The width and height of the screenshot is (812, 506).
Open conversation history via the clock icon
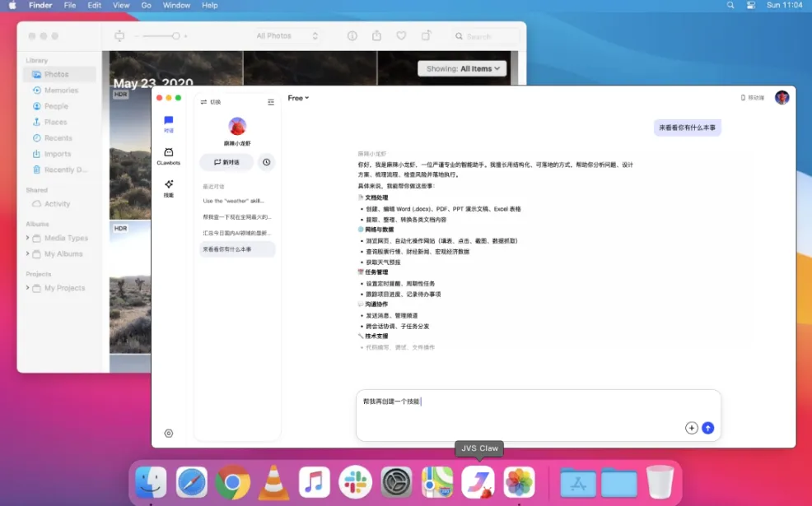(x=265, y=162)
